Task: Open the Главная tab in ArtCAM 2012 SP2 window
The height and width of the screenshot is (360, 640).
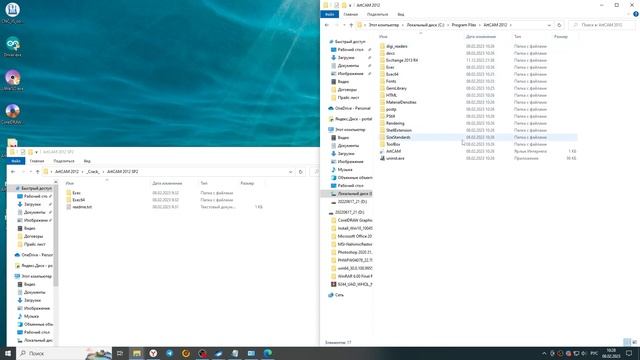Action: point(37,161)
